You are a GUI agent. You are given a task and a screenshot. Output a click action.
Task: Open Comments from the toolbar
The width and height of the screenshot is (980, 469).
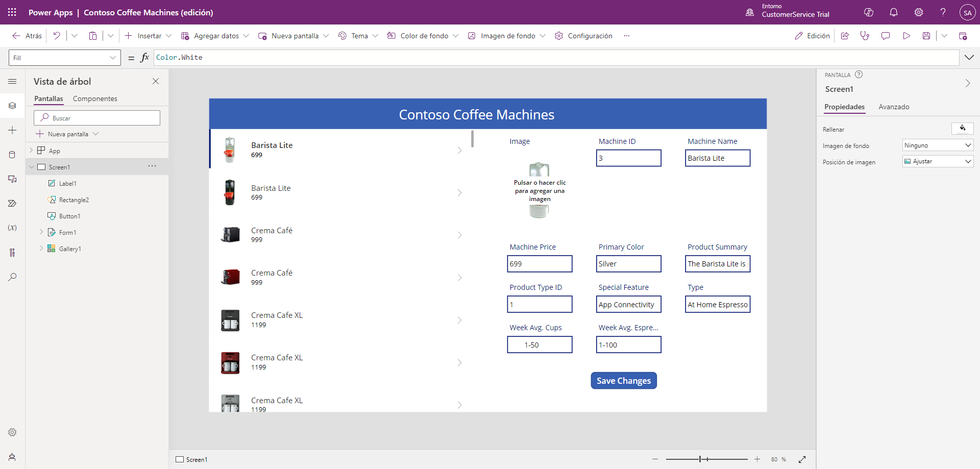tap(885, 36)
